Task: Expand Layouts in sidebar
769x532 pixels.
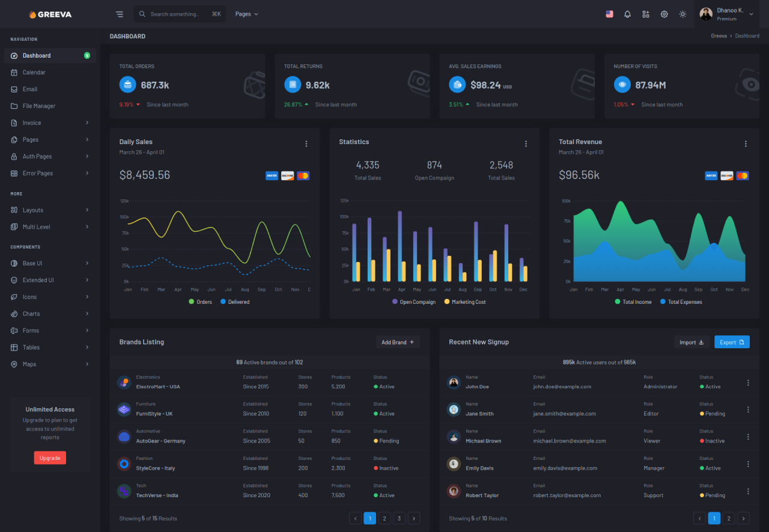Action: coord(50,210)
